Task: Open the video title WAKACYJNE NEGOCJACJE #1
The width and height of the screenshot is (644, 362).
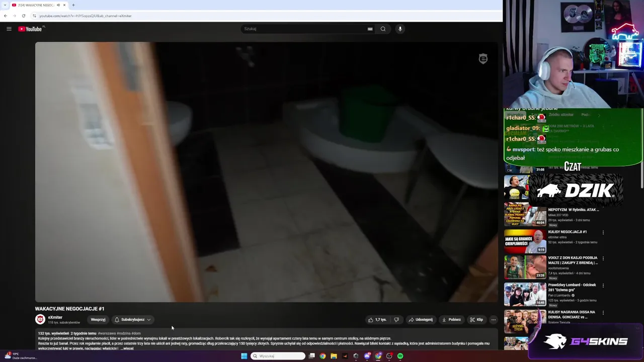Action: click(x=69, y=309)
